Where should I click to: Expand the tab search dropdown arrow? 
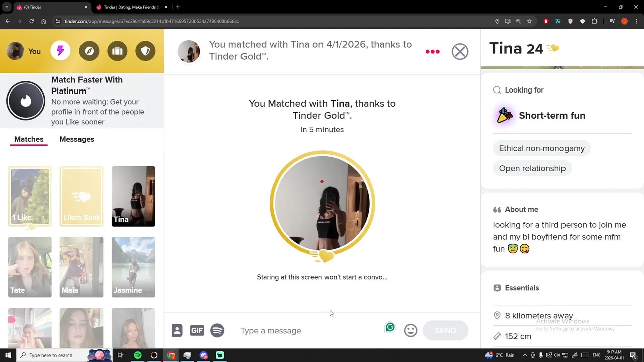[x=7, y=7]
